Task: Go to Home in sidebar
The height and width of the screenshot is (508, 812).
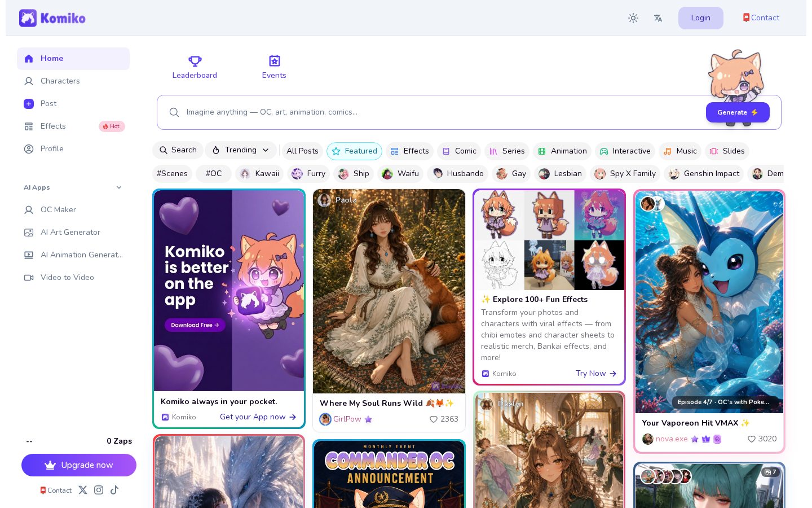Action: (73, 59)
